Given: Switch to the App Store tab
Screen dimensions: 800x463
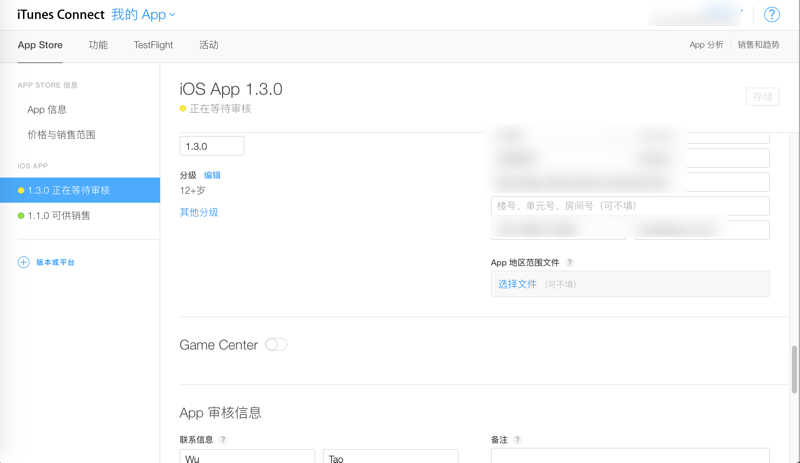Looking at the screenshot, I should 40,45.
